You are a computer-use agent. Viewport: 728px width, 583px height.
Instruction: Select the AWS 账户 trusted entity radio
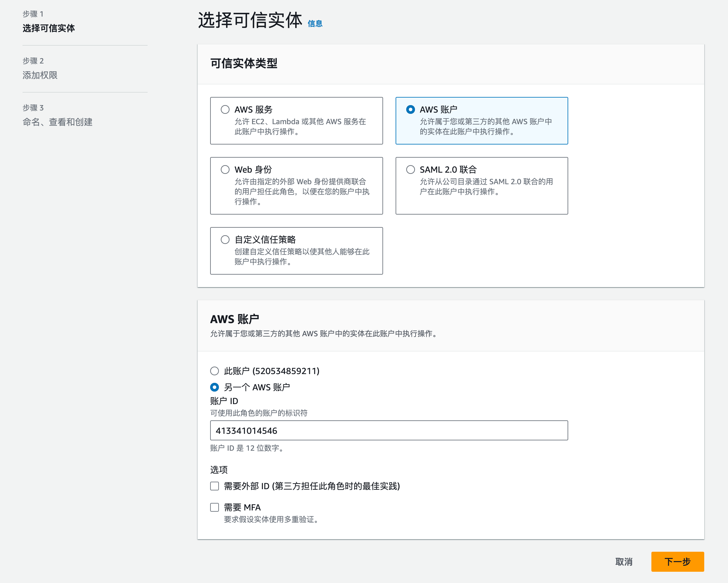pos(410,109)
